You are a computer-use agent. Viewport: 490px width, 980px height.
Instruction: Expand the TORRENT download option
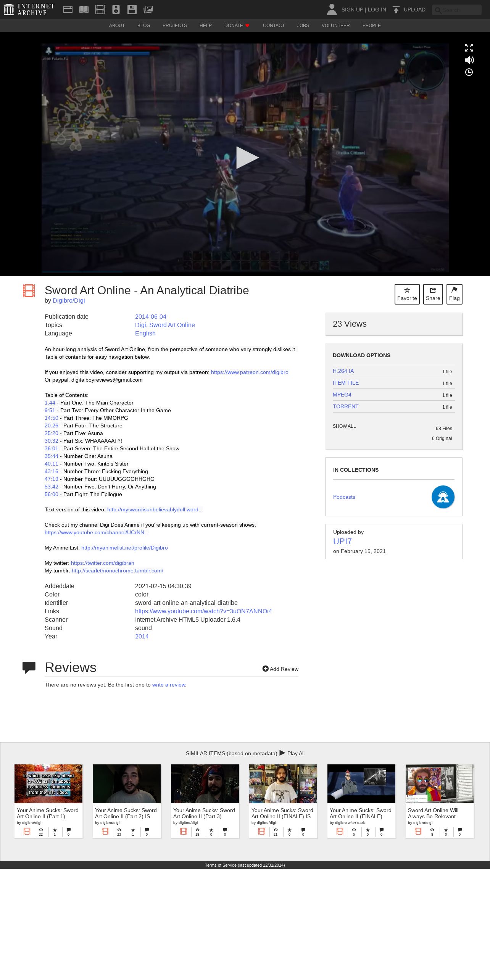[x=345, y=406]
